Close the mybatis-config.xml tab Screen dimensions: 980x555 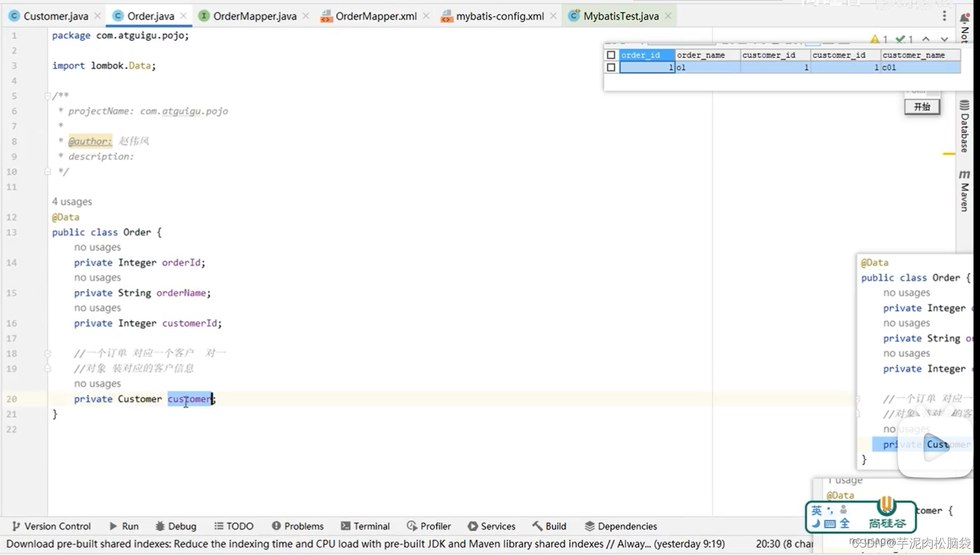[x=553, y=16]
